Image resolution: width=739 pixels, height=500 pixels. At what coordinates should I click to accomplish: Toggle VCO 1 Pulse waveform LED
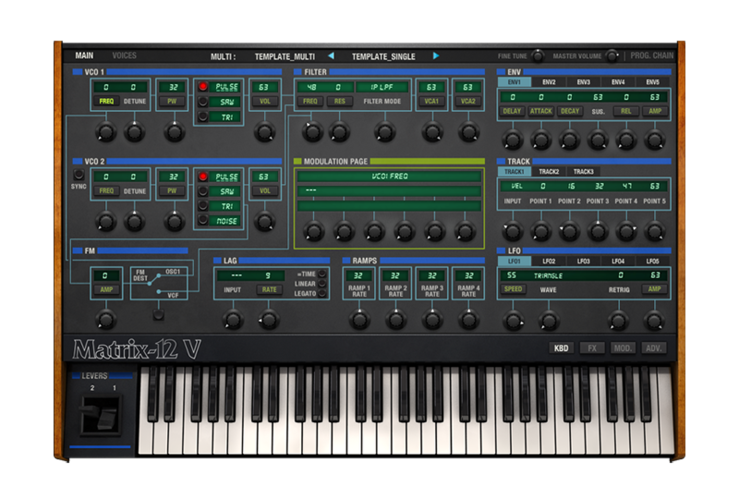tap(203, 86)
